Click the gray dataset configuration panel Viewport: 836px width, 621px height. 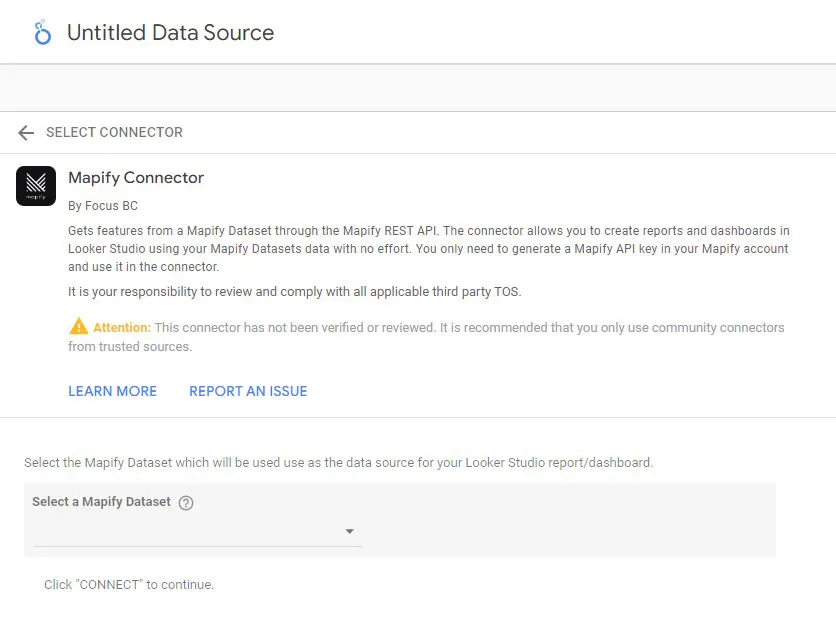pyautogui.click(x=400, y=520)
